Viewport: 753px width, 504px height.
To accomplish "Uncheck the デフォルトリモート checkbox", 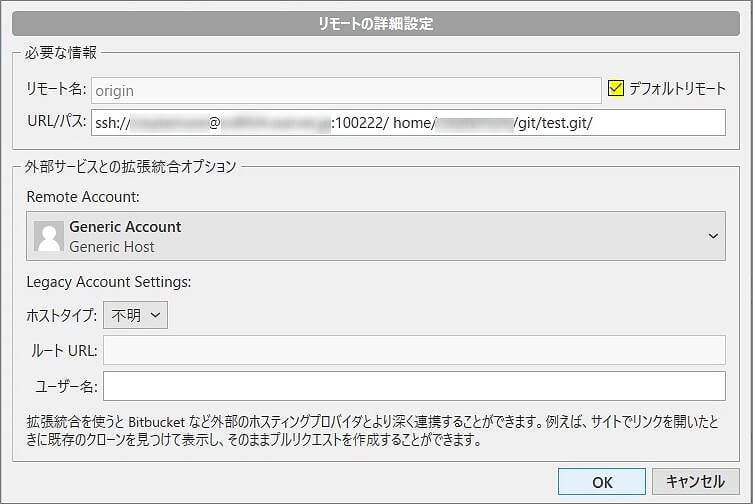I will (616, 88).
